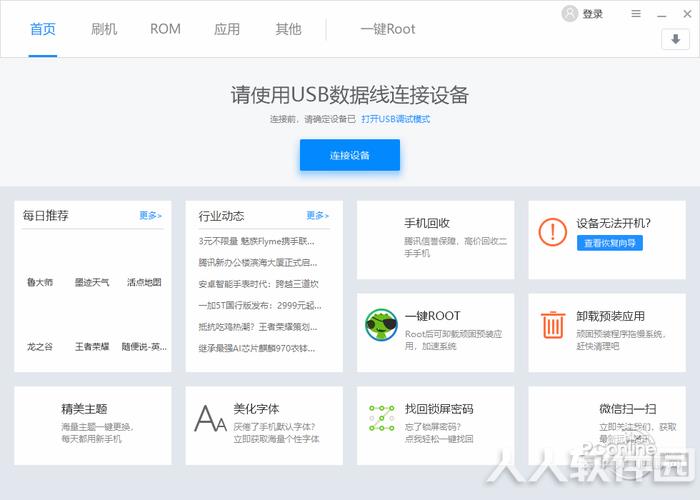
Task: Open the 活点地图 recommended app
Action: (x=144, y=282)
